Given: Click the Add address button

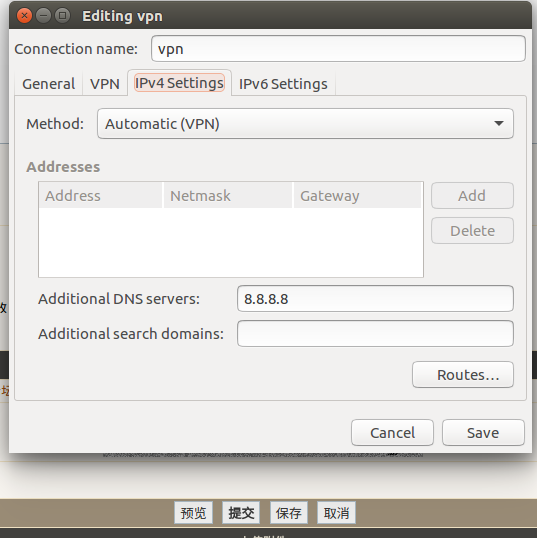Looking at the screenshot, I should pos(472,196).
